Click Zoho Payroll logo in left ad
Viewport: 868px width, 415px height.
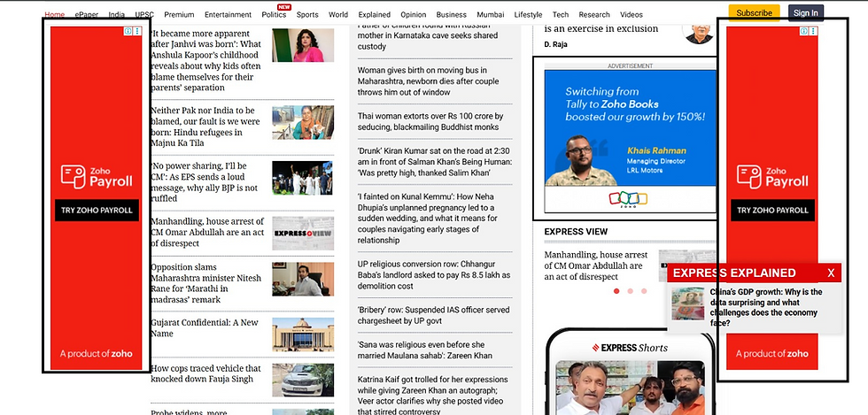pyautogui.click(x=97, y=177)
